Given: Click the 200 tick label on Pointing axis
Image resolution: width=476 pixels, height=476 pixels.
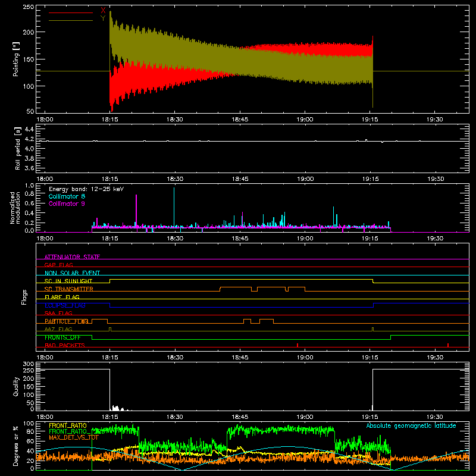Looking at the screenshot, I should (29, 32).
